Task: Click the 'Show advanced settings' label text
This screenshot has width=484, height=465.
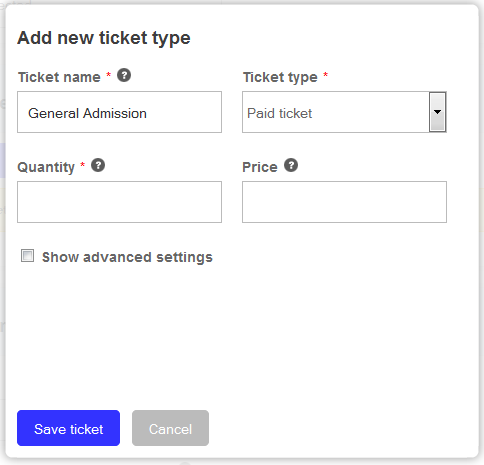Action: (x=127, y=257)
